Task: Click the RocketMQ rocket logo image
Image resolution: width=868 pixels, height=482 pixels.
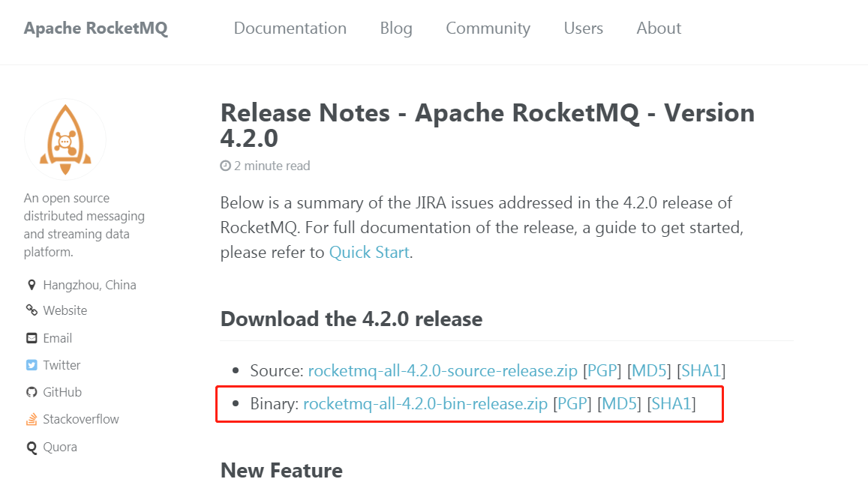Action: coord(65,139)
